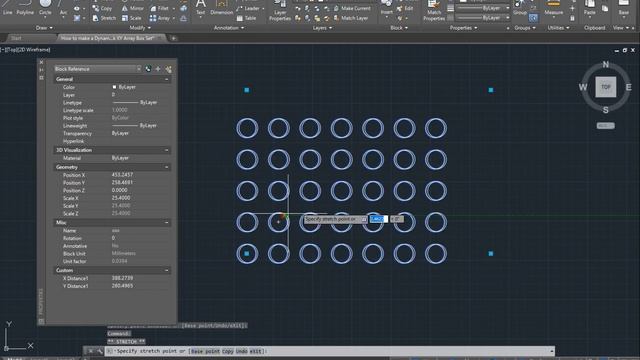The height and width of the screenshot is (360, 640).
Task: Click the Edit block tool
Action: click(x=404, y=8)
